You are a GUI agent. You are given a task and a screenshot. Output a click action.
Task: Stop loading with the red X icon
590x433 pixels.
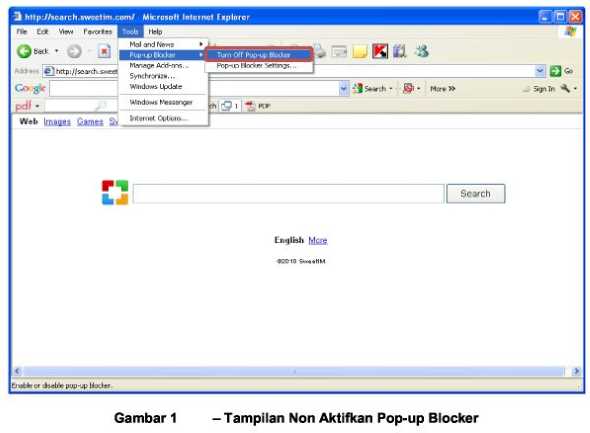(104, 51)
